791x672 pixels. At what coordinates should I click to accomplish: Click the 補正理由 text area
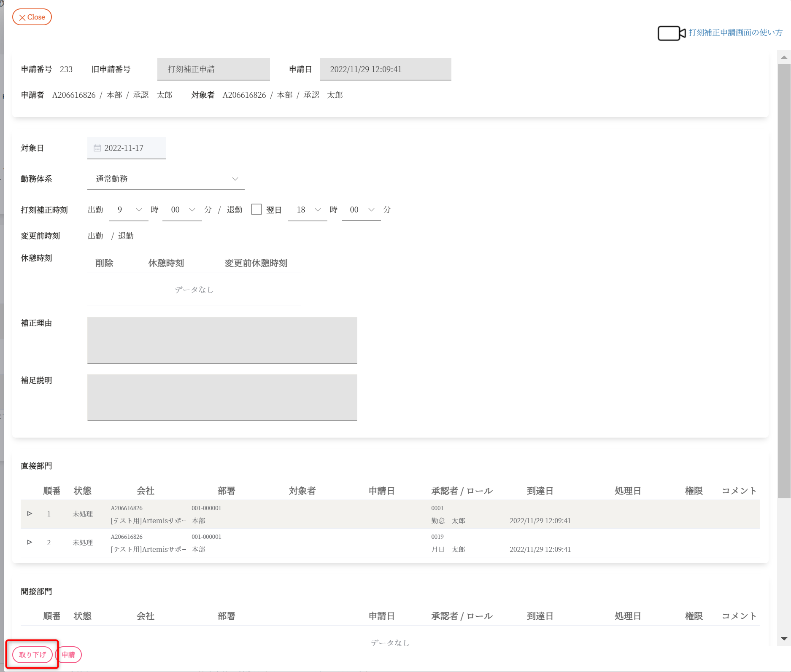click(222, 340)
